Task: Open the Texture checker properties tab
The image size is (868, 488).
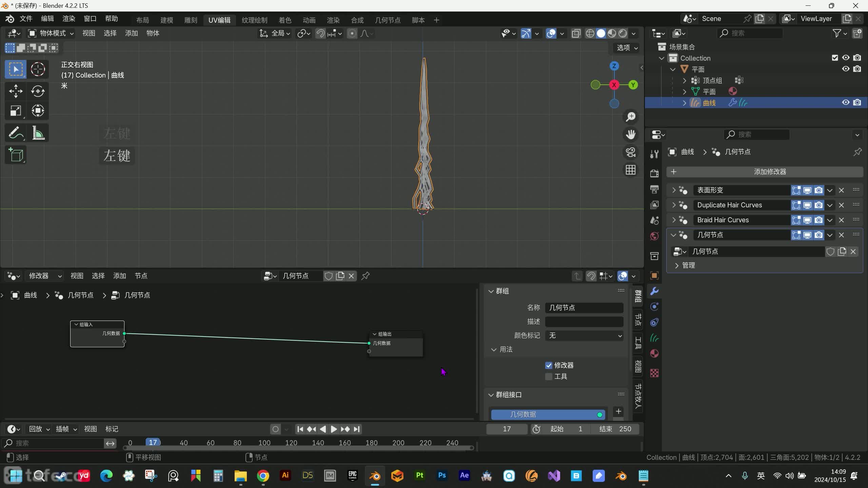Action: tap(654, 373)
